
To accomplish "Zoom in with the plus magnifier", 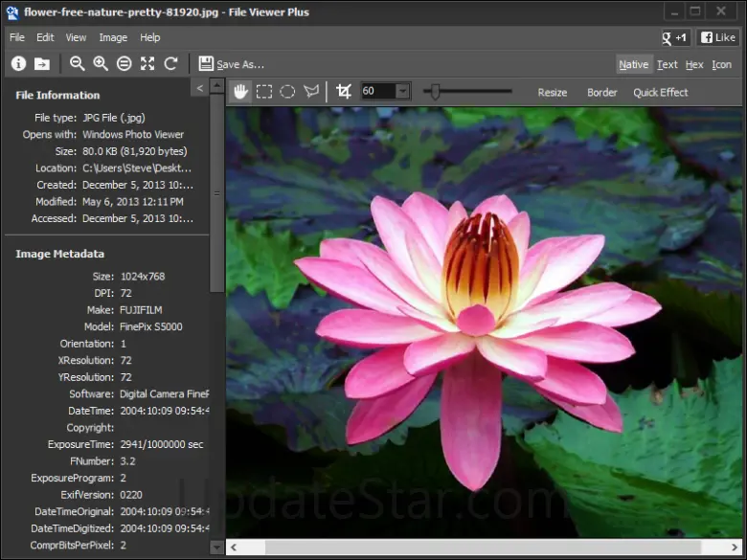I will coord(101,64).
